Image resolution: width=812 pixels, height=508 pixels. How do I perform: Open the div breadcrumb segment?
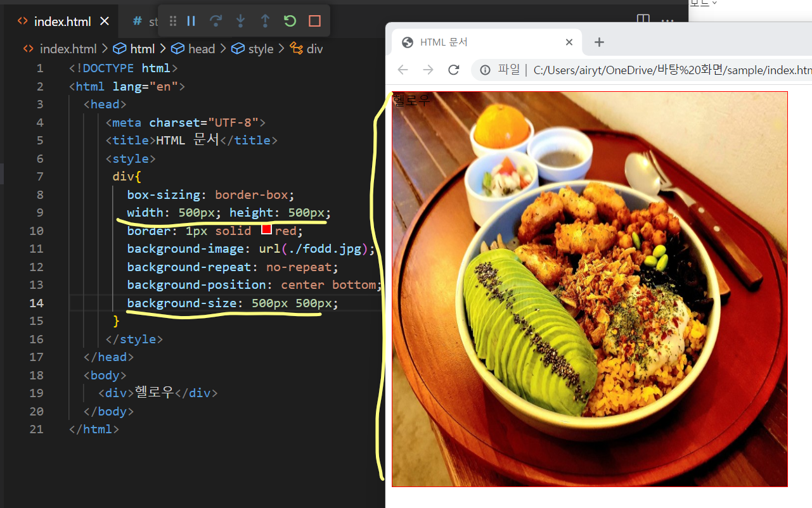pos(306,49)
